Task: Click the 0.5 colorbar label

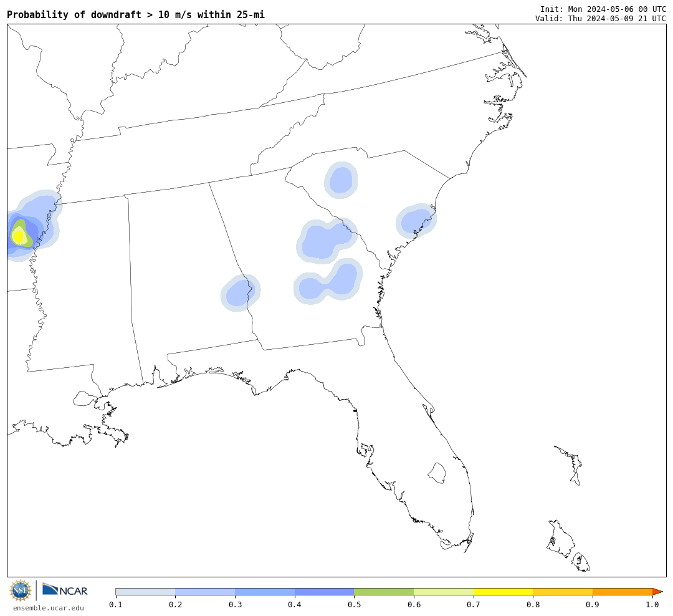Action: 354,605
